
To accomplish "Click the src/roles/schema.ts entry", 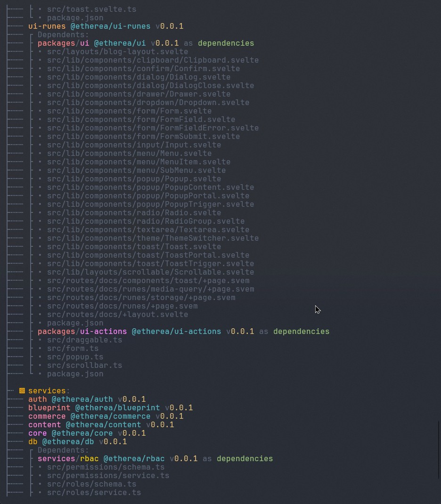I will 91,484.
